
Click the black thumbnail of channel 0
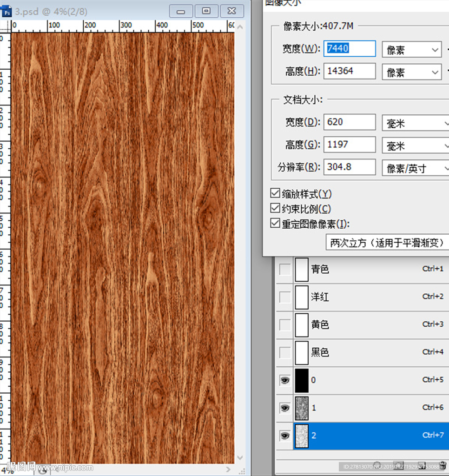coord(302,381)
